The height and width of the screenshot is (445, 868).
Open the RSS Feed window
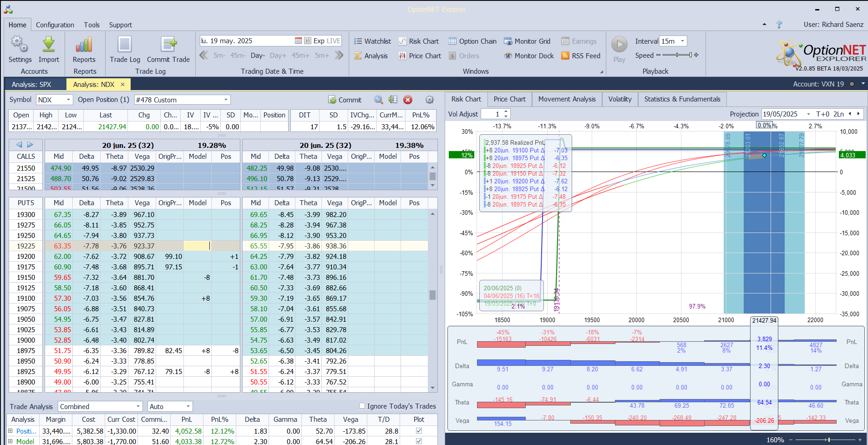click(x=581, y=56)
